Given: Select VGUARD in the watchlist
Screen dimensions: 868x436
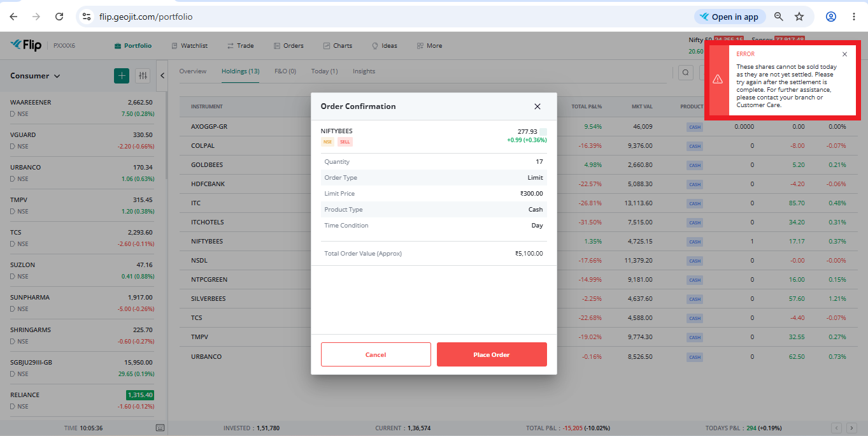Looking at the screenshot, I should (x=82, y=140).
